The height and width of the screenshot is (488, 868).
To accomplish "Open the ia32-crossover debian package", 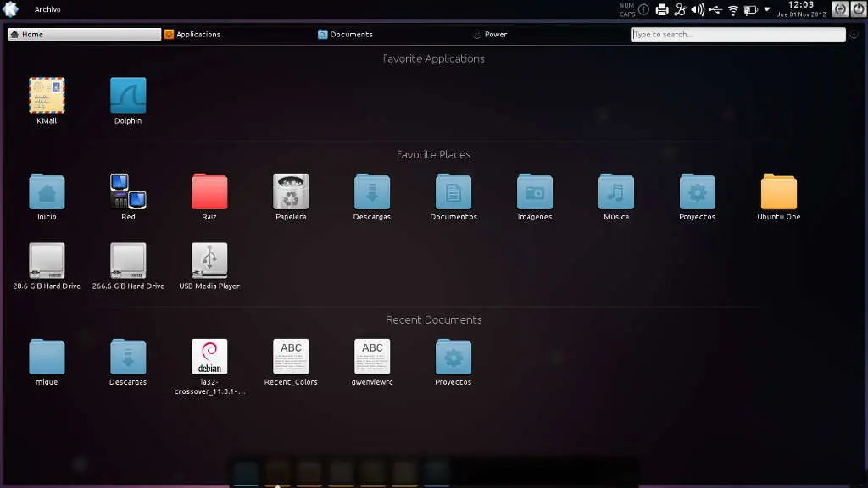I will pyautogui.click(x=209, y=366).
